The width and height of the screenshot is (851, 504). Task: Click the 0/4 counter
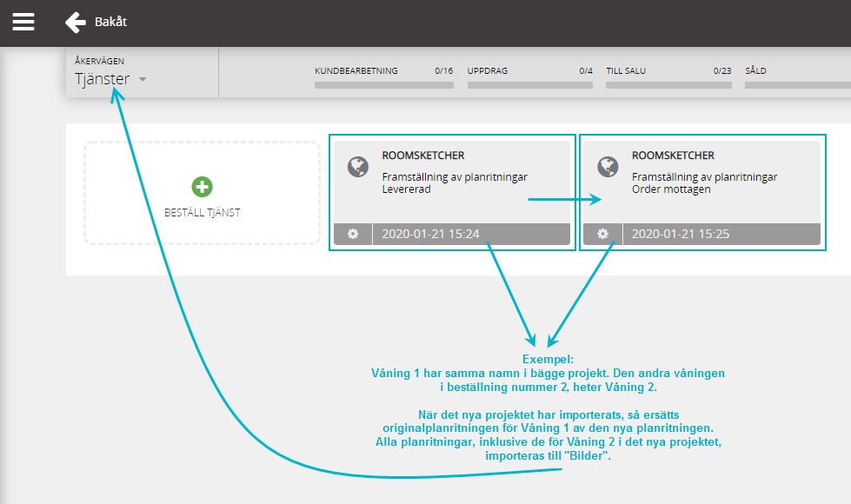(x=586, y=71)
